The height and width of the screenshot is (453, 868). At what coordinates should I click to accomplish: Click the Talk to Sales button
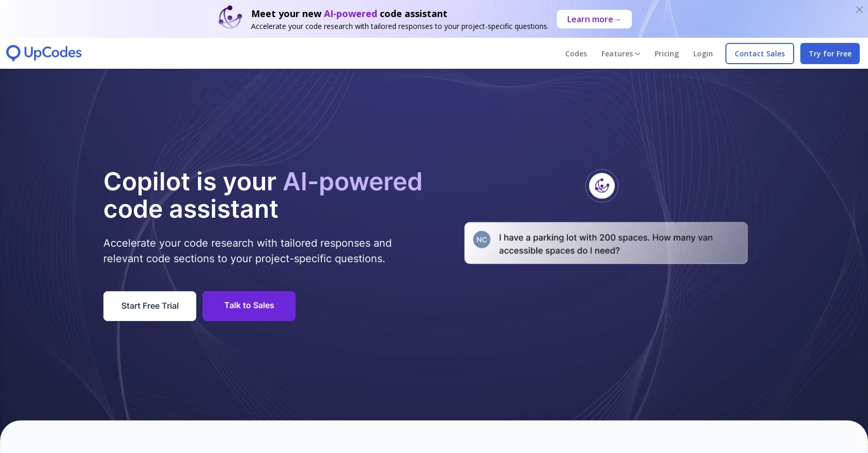(249, 306)
